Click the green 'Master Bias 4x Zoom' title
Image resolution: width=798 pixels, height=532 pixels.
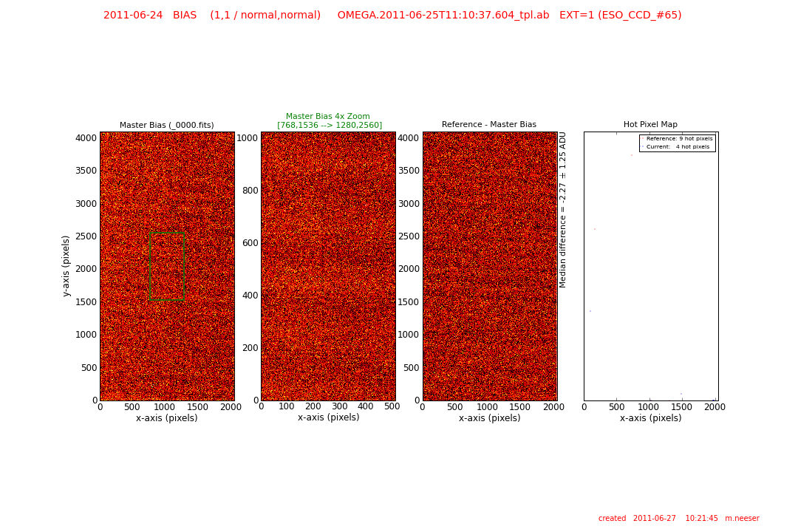pos(328,117)
